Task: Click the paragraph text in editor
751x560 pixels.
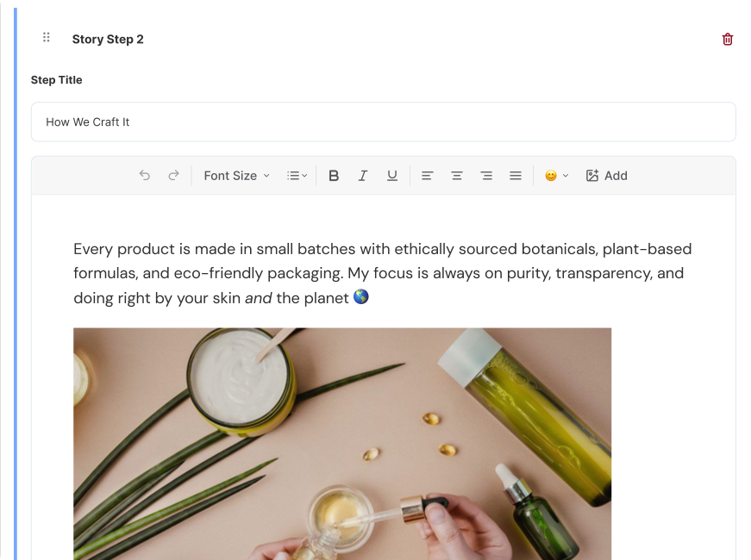Action: coord(382,273)
